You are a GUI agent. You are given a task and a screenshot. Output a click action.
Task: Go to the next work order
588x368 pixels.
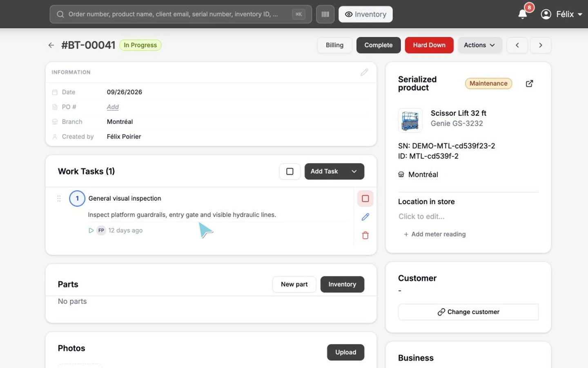coord(540,45)
